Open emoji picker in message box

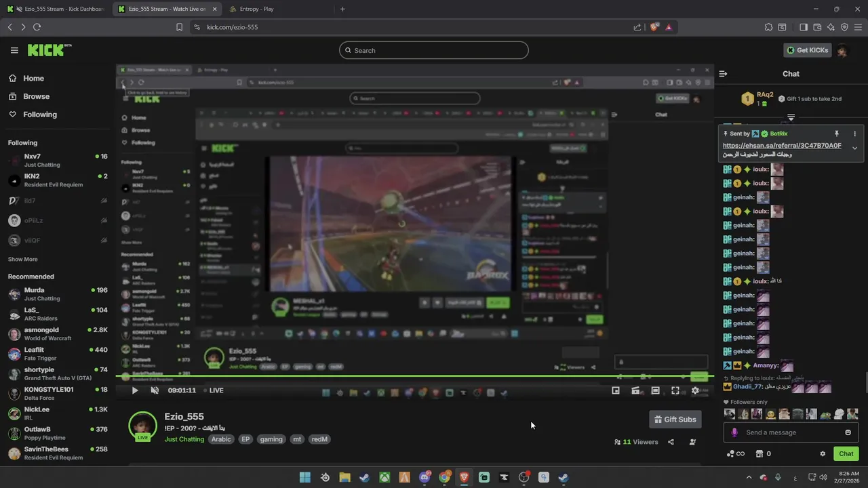pyautogui.click(x=848, y=432)
